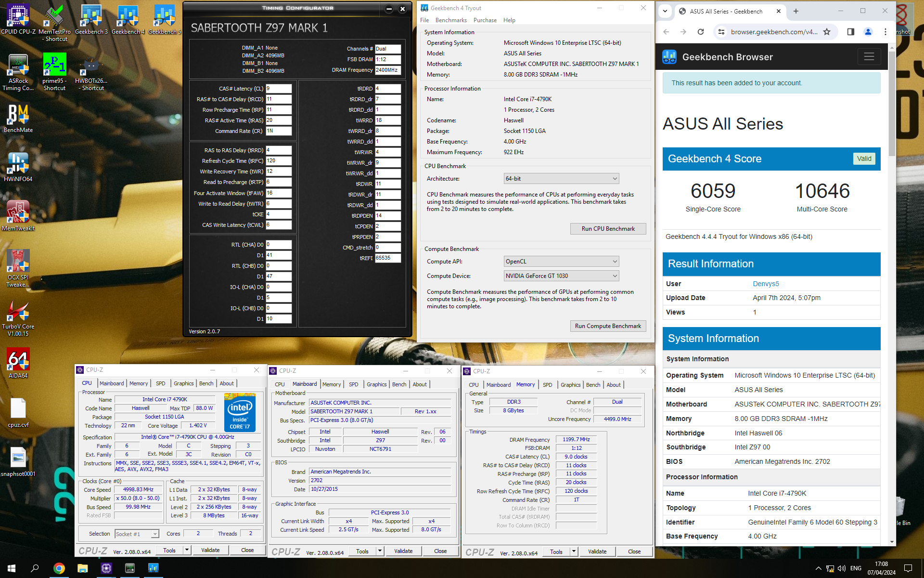
Task: Open Geekbench Purchase menu
Action: [x=485, y=20]
